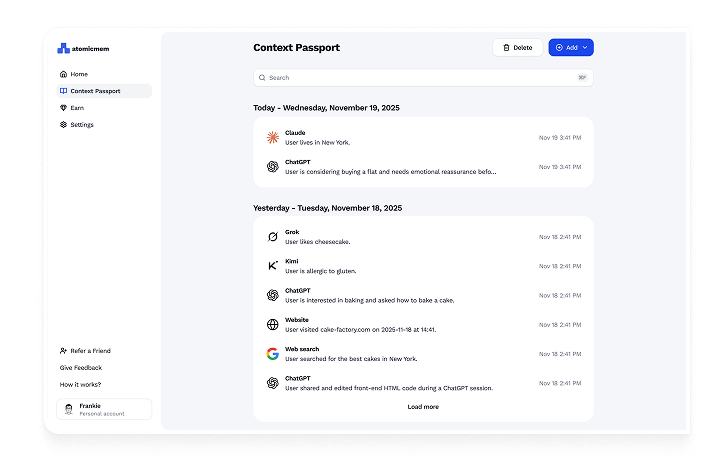This screenshot has height=465, width=702.
Task: Click the Kimi source name
Action: coord(291,261)
